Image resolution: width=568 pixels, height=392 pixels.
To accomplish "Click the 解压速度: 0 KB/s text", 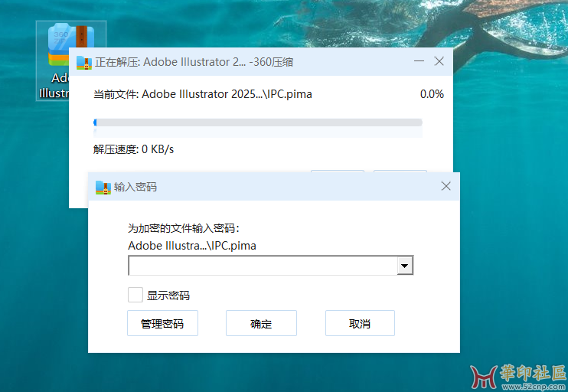I will point(133,149).
